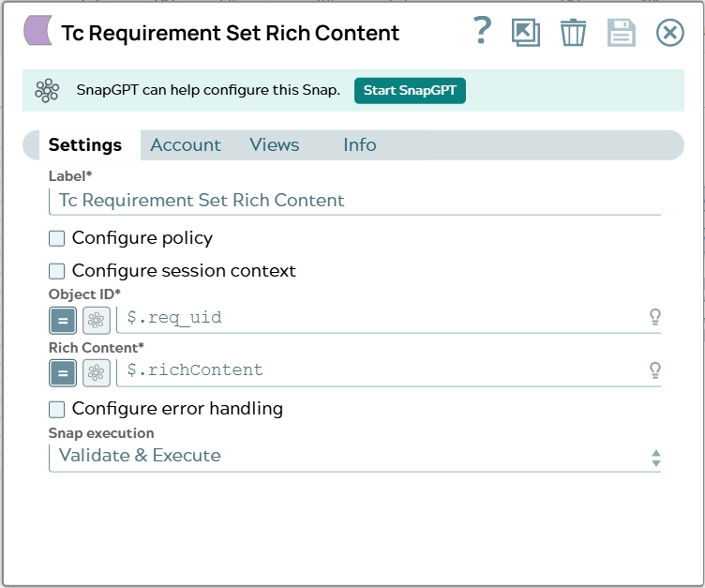705x588 pixels.
Task: Enable Configure policy checkbox
Action: pos(56,238)
